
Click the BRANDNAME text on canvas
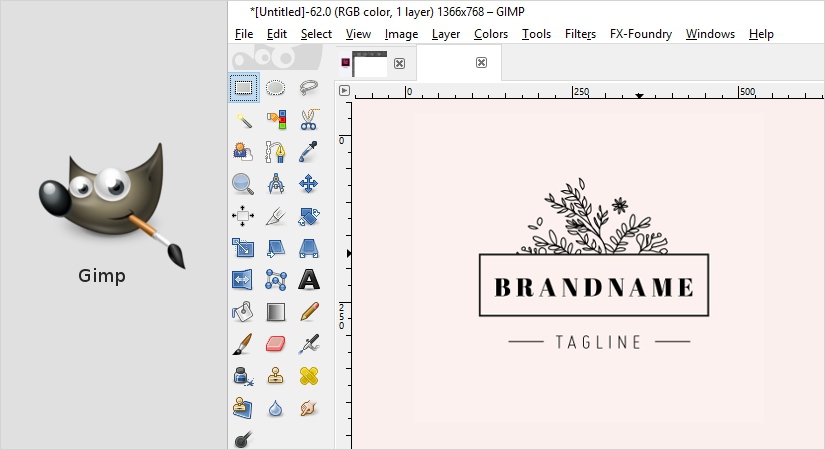click(x=594, y=288)
